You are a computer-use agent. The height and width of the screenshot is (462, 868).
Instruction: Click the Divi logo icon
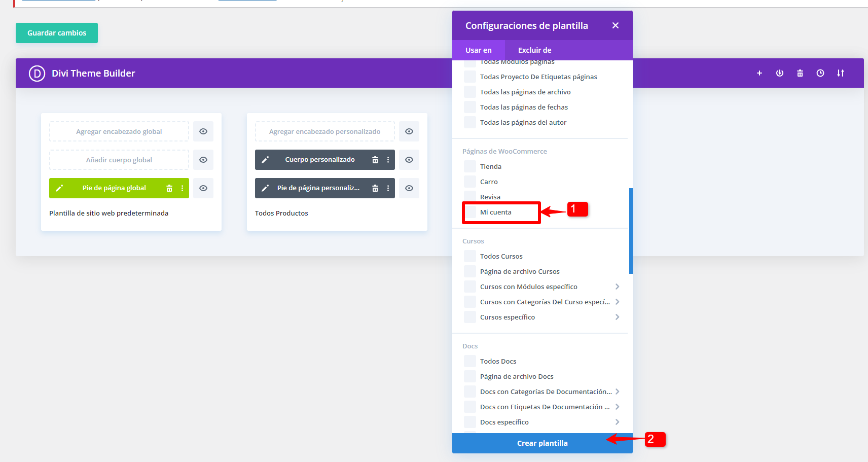point(37,74)
